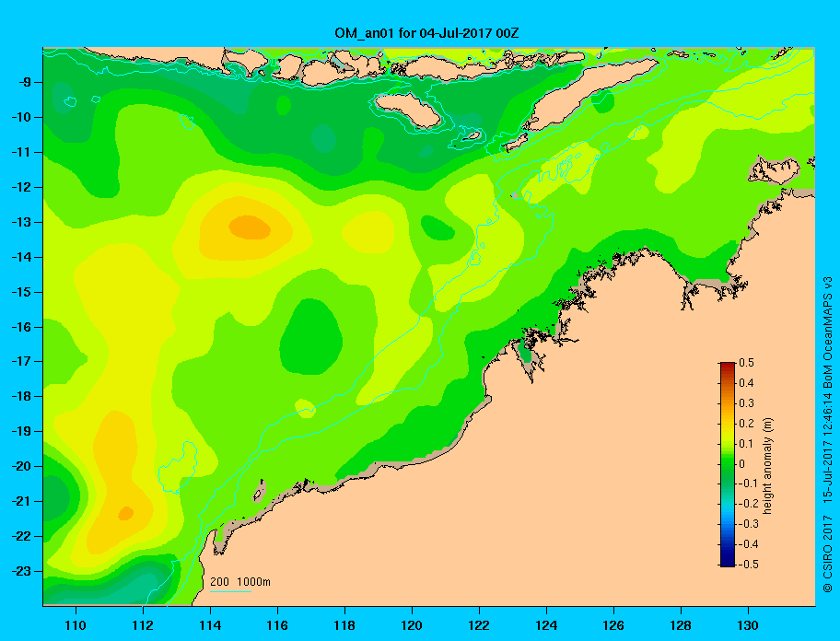Click the longitude axis label 124
This screenshot has width=840, height=641.
point(546,625)
